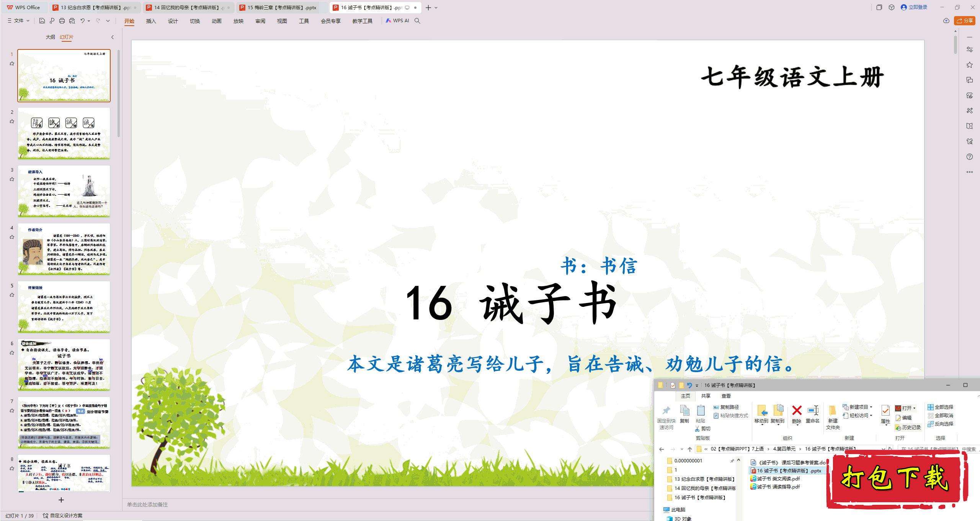Toggle star marker on slide 6 thumbnail
Viewport: 980px width, 521px height.
[x=12, y=353]
